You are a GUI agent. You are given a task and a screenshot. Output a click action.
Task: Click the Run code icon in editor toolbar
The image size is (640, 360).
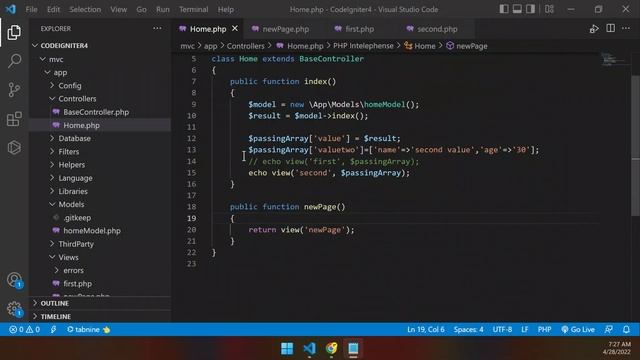594,29
